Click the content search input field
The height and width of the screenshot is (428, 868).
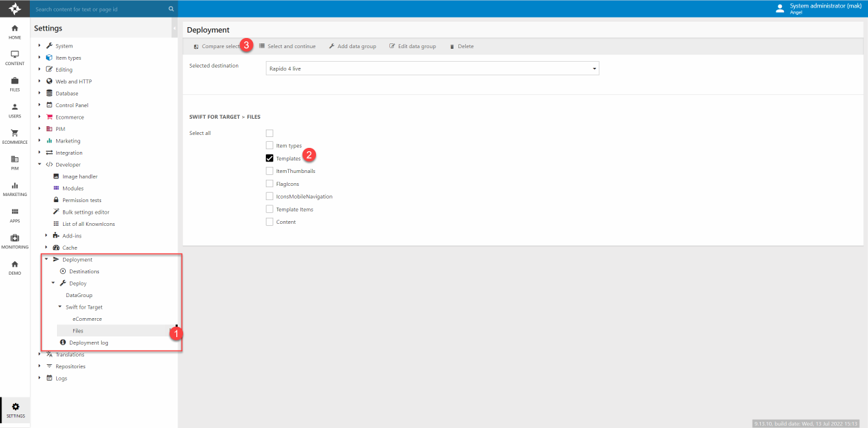tap(100, 9)
